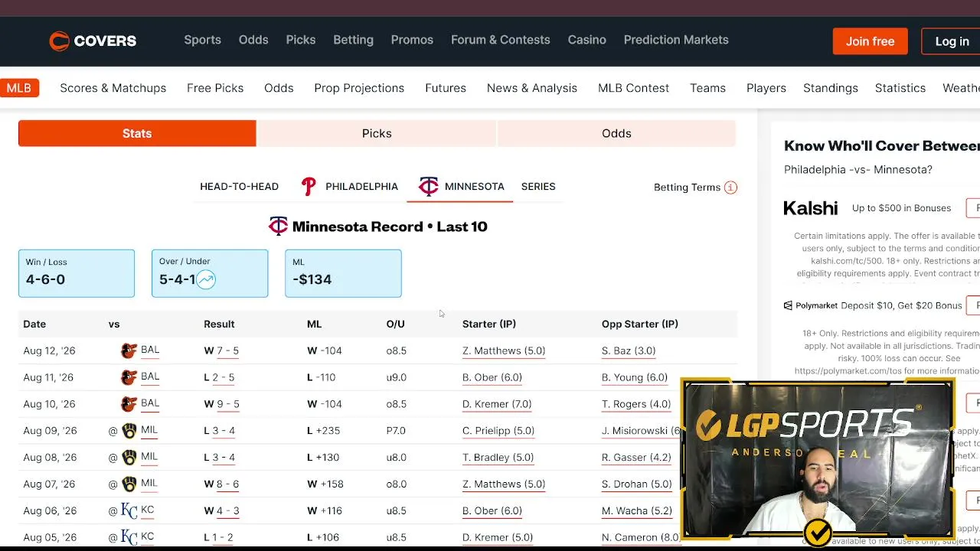Viewport: 980px width, 551px height.
Task: Open opposing starter M. Wacha link
Action: (637, 510)
